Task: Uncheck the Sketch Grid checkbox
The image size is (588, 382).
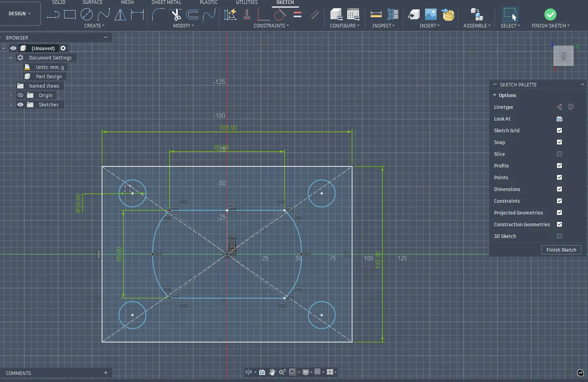Action: pyautogui.click(x=559, y=130)
